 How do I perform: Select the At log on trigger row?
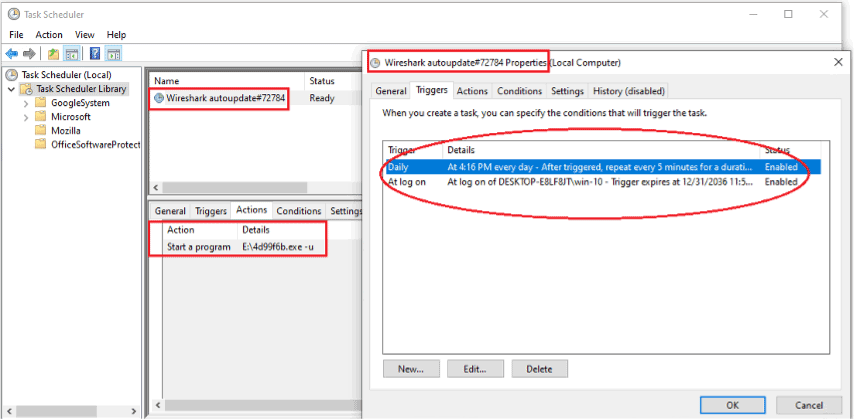[603, 182]
